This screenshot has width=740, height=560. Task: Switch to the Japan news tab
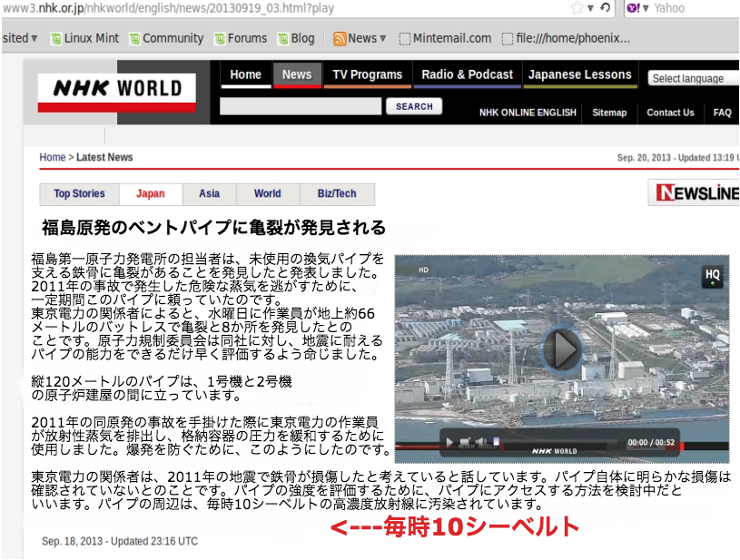click(x=151, y=194)
